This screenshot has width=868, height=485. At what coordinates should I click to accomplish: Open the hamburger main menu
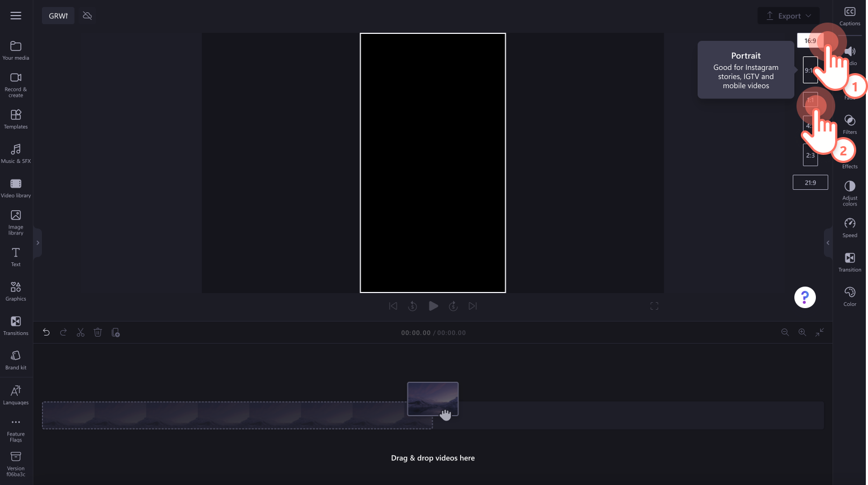tap(16, 16)
